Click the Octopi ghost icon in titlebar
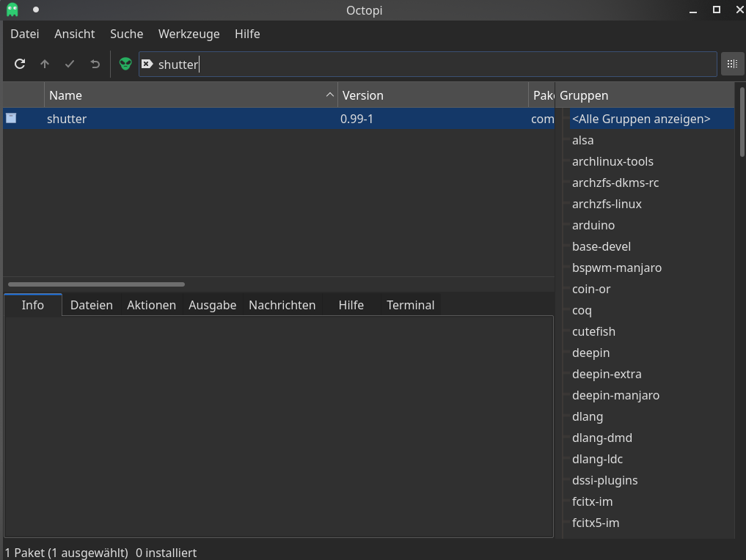This screenshot has width=746, height=560. click(12, 10)
